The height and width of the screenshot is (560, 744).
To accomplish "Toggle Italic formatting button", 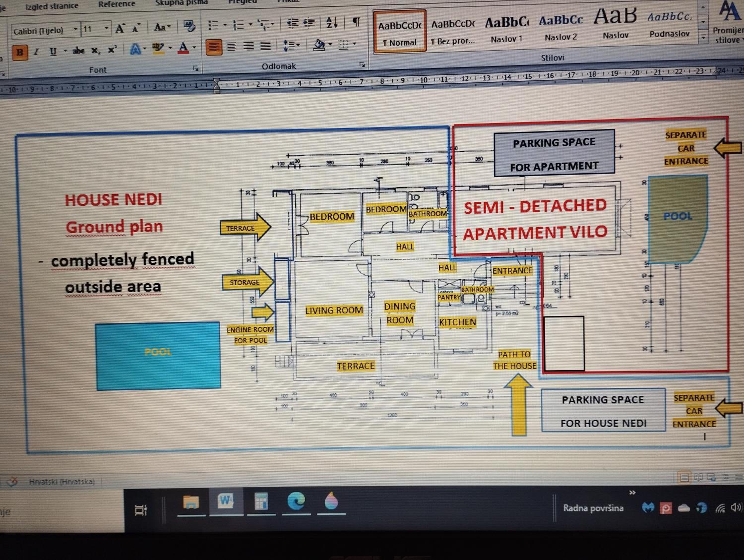I will pyautogui.click(x=36, y=52).
